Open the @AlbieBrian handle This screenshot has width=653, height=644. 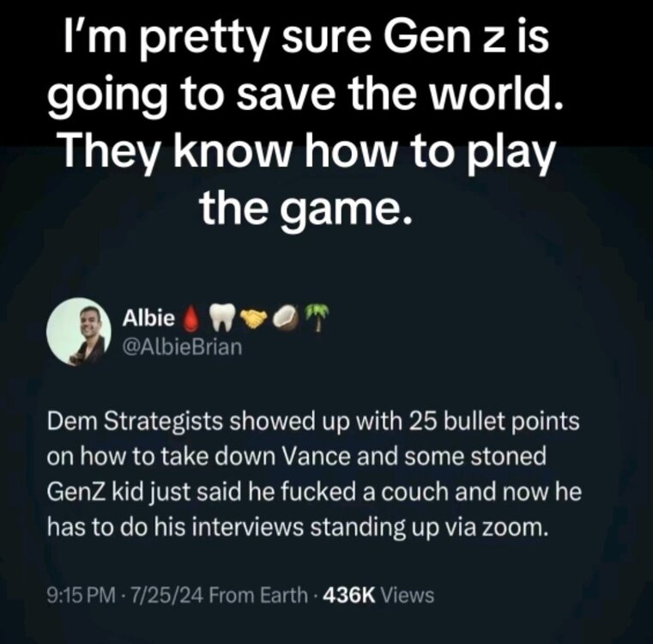pyautogui.click(x=182, y=346)
